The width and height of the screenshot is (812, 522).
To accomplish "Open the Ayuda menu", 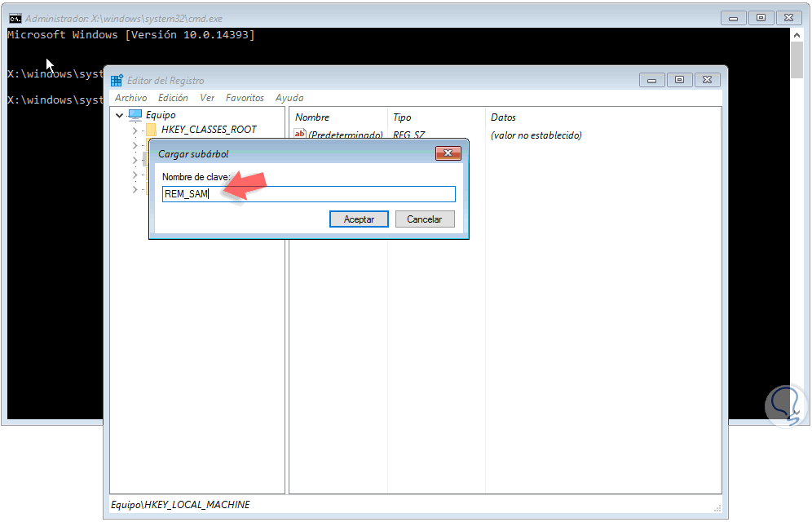I will (x=289, y=98).
